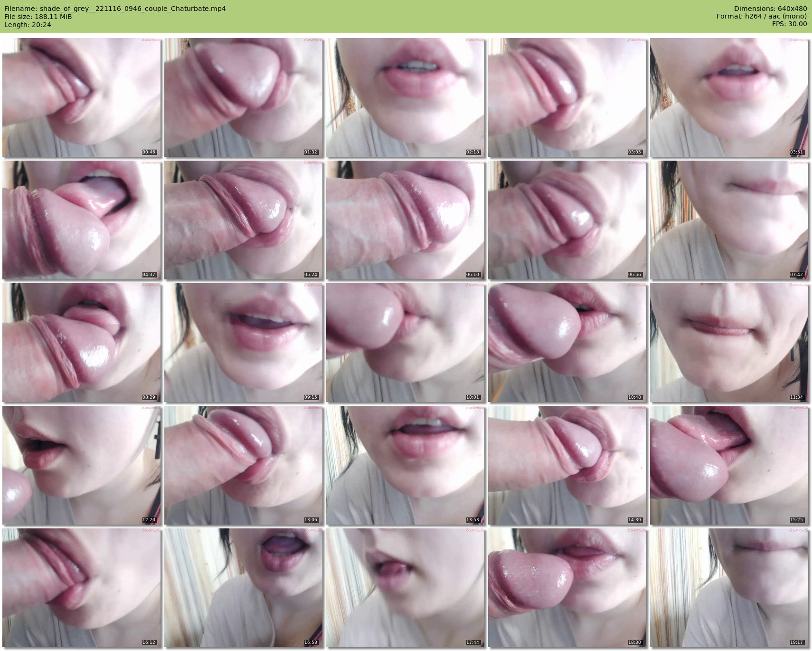Pick the preview frame at 06:10
Image resolution: width=812 pixels, height=651 pixels.
[x=406, y=220]
